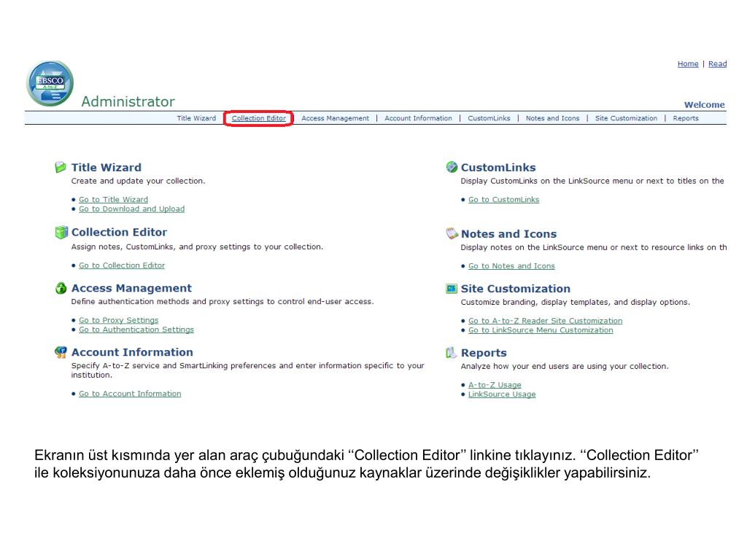Viewport: 747px width, 560px height.
Task: Click the Account Information section icon
Action: pyautogui.click(x=61, y=352)
